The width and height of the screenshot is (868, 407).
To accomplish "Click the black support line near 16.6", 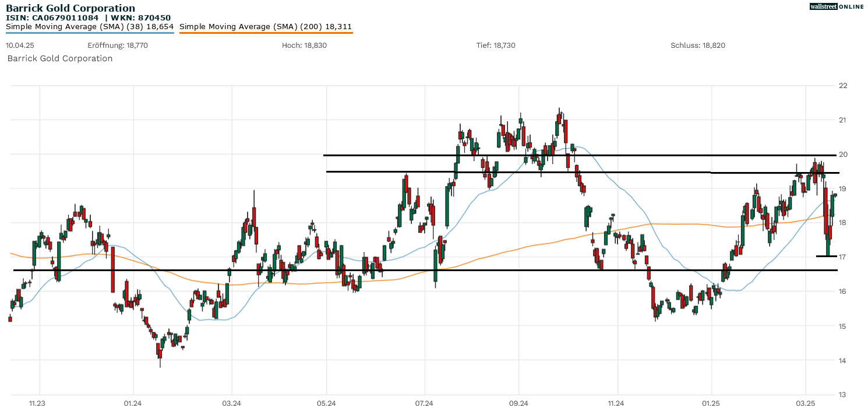I will (x=233, y=271).
